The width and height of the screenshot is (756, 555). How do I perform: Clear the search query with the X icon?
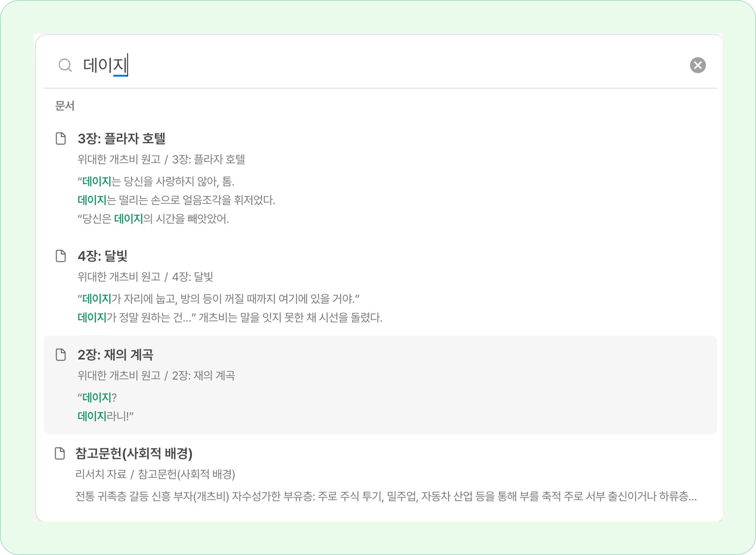click(x=697, y=65)
